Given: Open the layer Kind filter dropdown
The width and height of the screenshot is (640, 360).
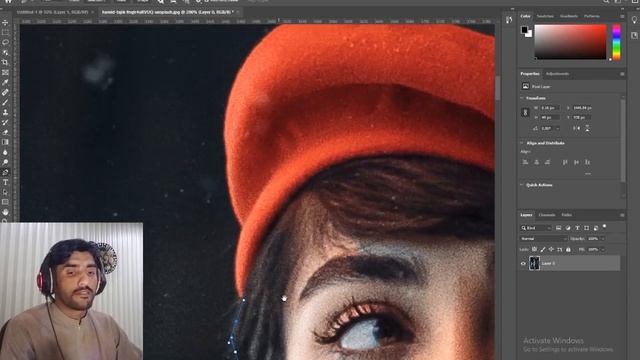Looking at the screenshot, I should [x=536, y=228].
